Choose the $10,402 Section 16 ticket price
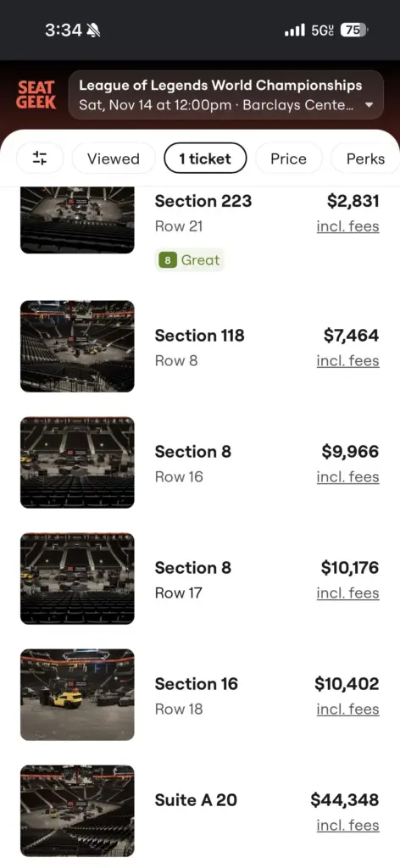Viewport: 400px width, 868px height. point(347,684)
